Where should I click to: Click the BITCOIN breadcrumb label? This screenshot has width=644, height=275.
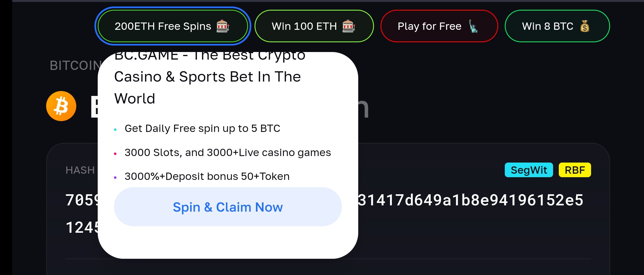click(x=75, y=66)
